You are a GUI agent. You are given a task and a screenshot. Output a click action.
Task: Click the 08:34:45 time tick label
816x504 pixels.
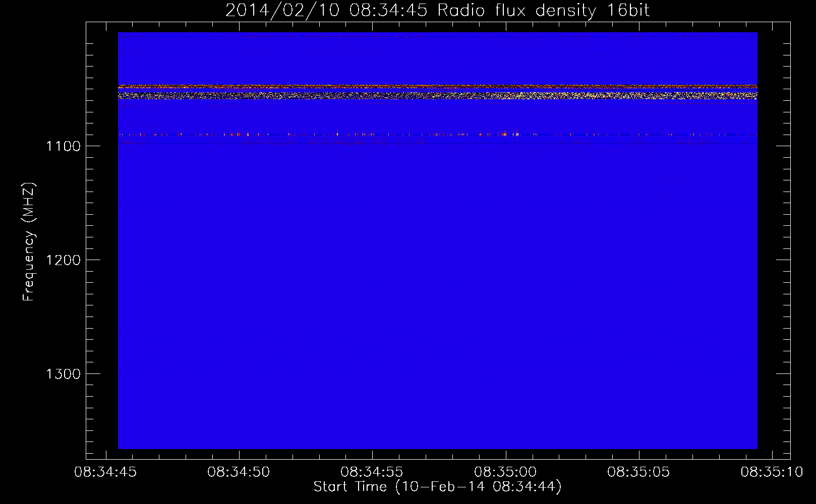105,472
